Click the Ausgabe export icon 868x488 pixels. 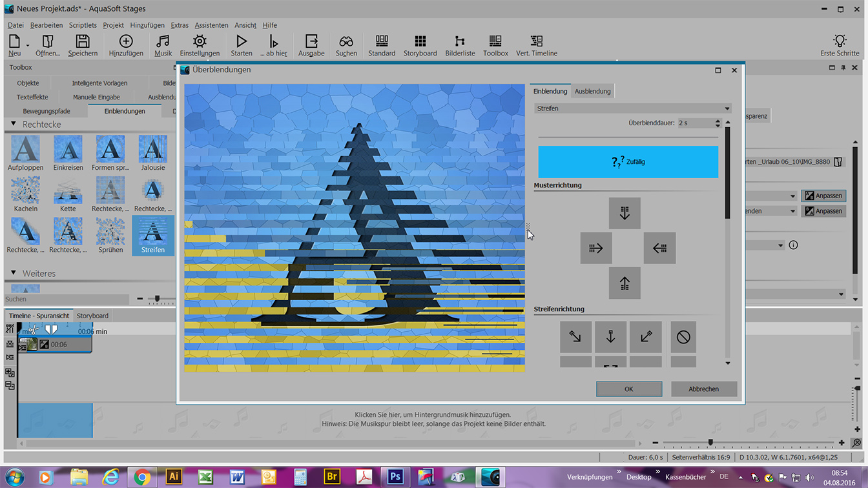(311, 46)
